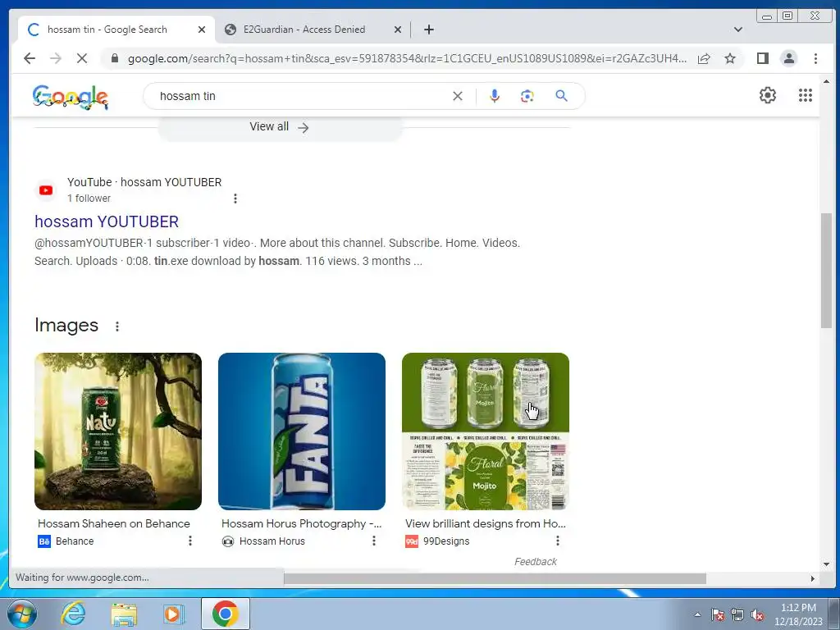This screenshot has height=630, width=840.
Task: Open Windows Media Player from taskbar
Action: tap(174, 614)
